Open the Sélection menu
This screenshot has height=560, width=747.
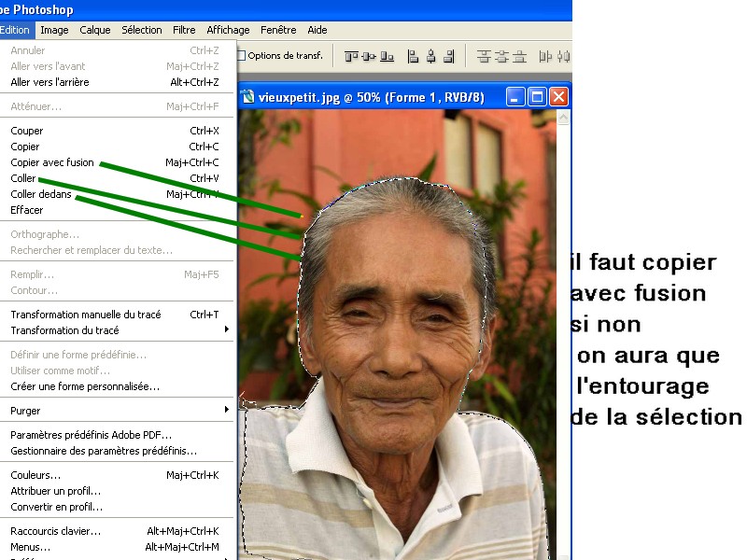click(142, 30)
